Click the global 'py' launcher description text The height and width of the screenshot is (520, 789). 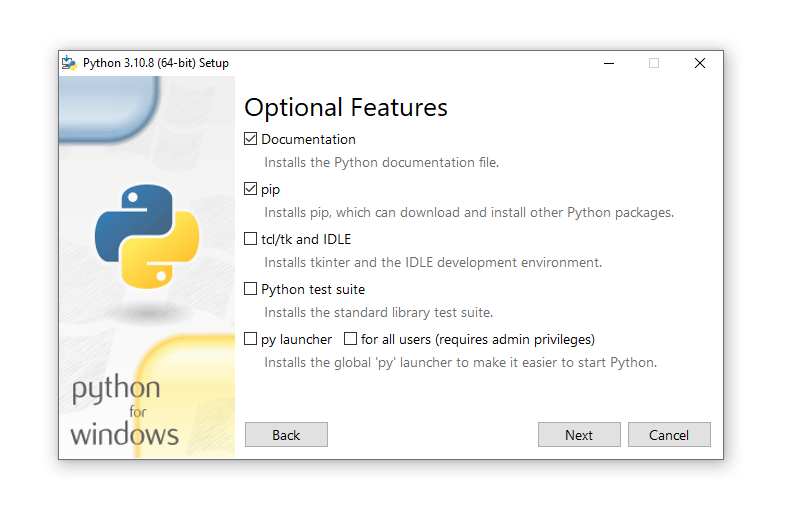click(x=460, y=362)
